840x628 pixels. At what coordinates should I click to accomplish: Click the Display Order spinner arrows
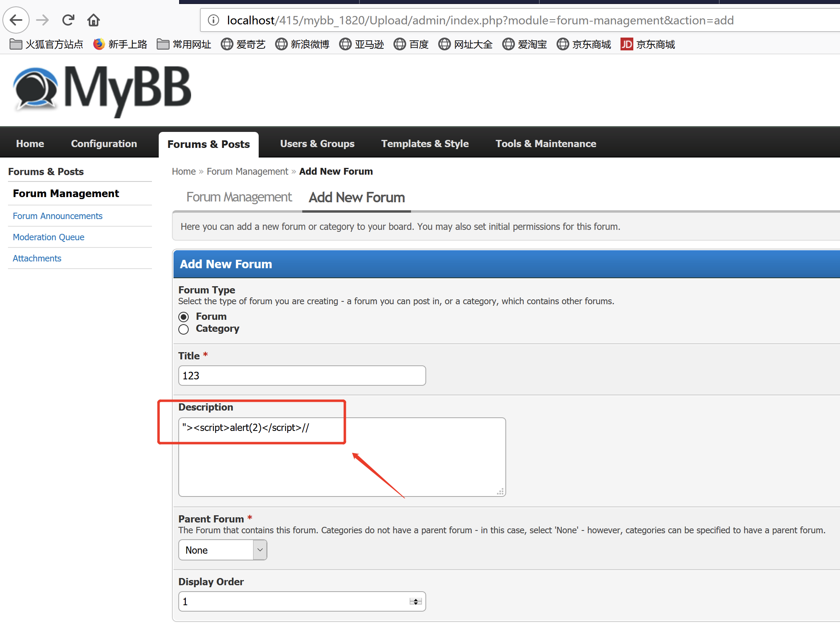[416, 602]
